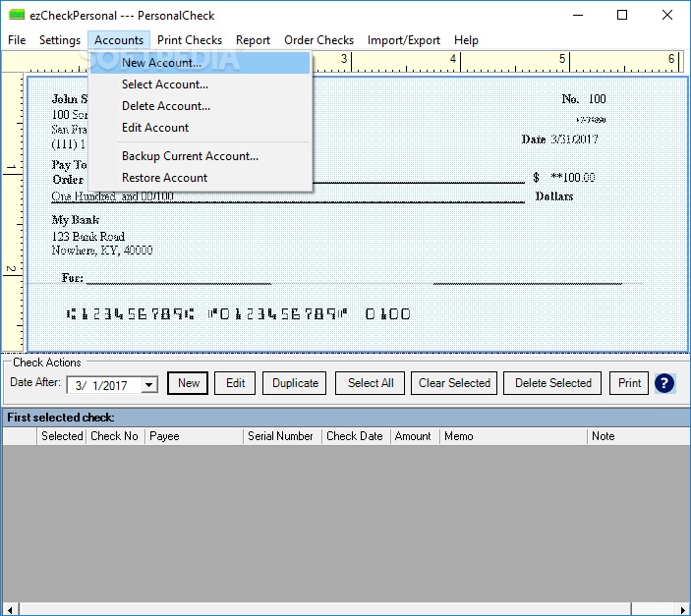This screenshot has width=691, height=616.
Task: Click the horizontal scrollbar left arrow
Action: [10, 610]
